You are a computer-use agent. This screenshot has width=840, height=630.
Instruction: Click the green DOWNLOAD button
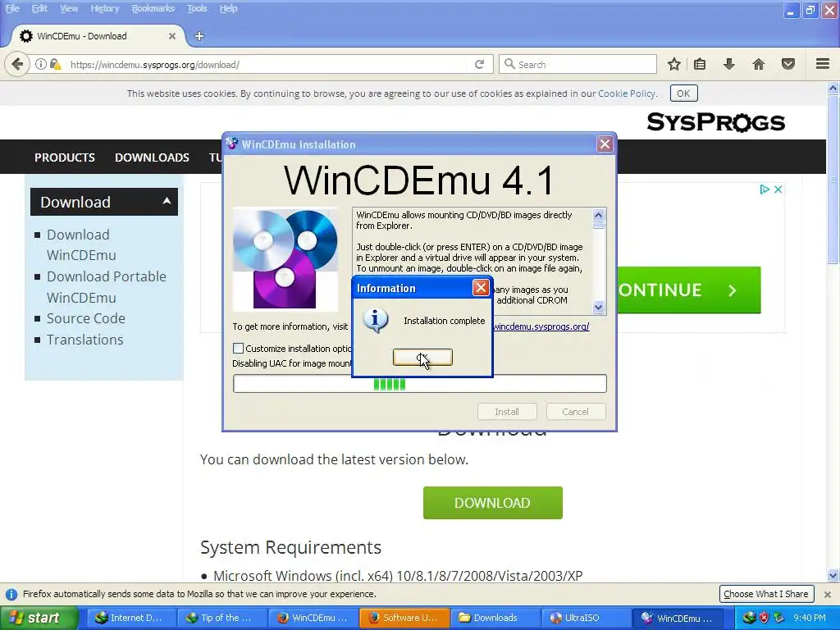492,503
